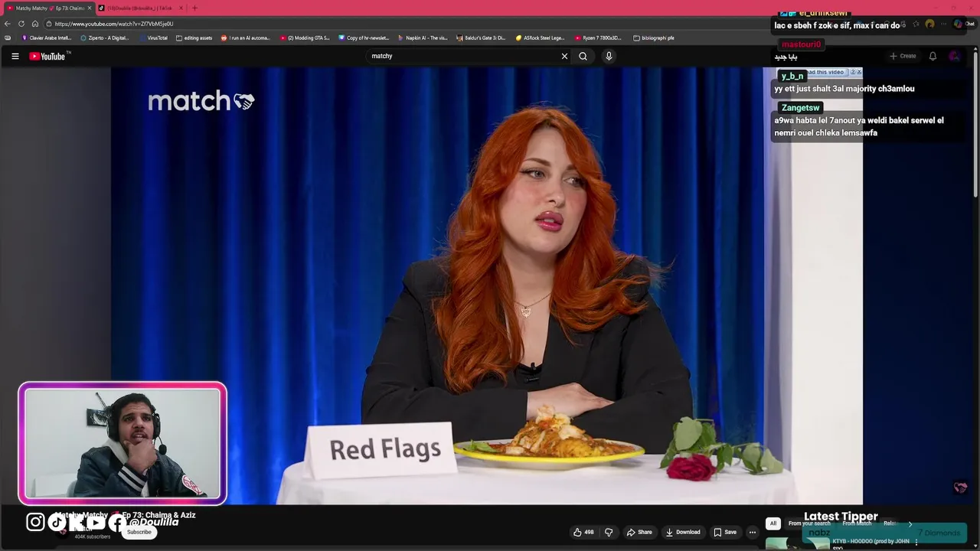The height and width of the screenshot is (551, 980).
Task: Click the magnifier search button
Action: (x=583, y=56)
